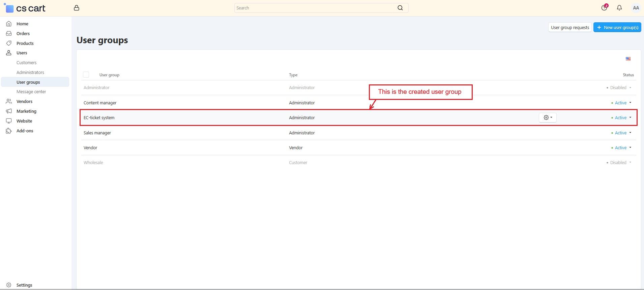Open User group requests
This screenshot has width=644, height=290.
pyautogui.click(x=569, y=27)
